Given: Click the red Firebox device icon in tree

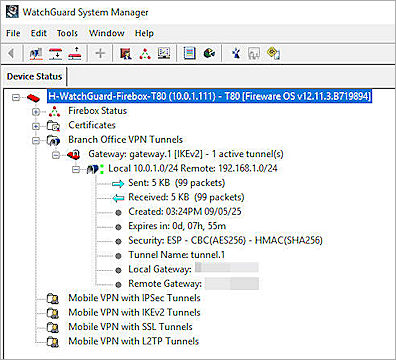Looking at the screenshot, I should [33, 98].
